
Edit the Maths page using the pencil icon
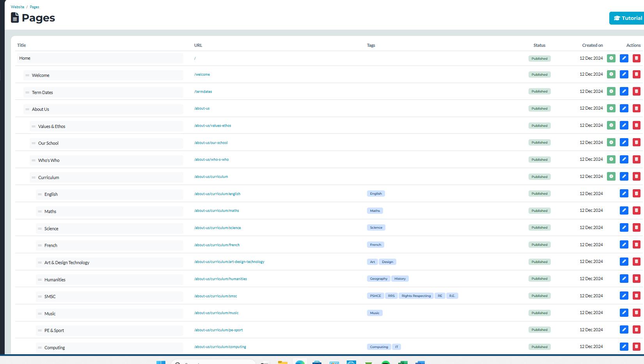point(624,210)
